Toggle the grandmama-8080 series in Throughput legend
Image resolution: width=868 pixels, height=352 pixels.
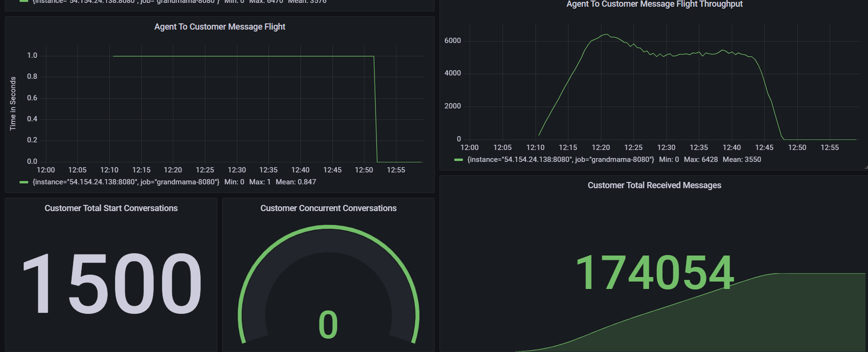(x=560, y=160)
